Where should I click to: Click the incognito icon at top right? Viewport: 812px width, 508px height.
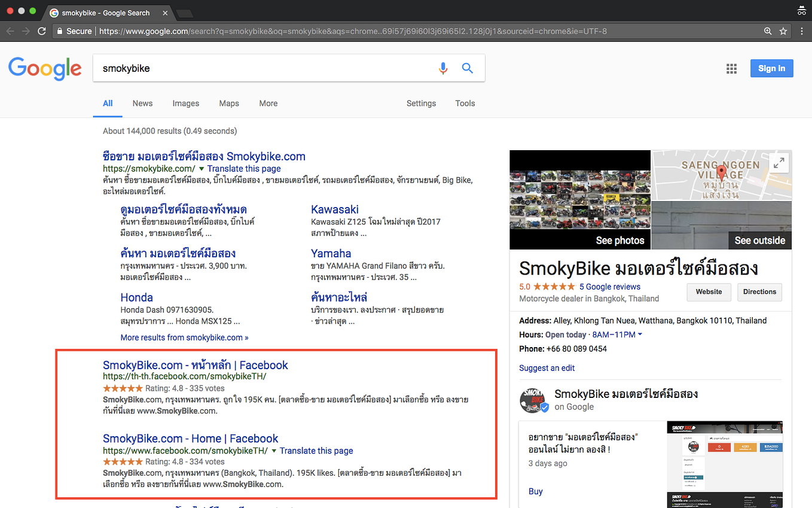(x=802, y=11)
